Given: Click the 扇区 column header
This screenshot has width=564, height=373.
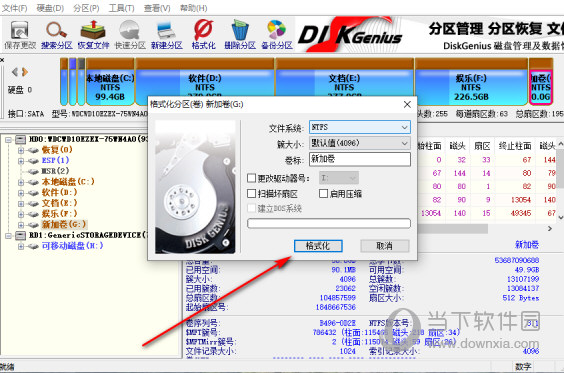Looking at the screenshot, I should 482,146.
